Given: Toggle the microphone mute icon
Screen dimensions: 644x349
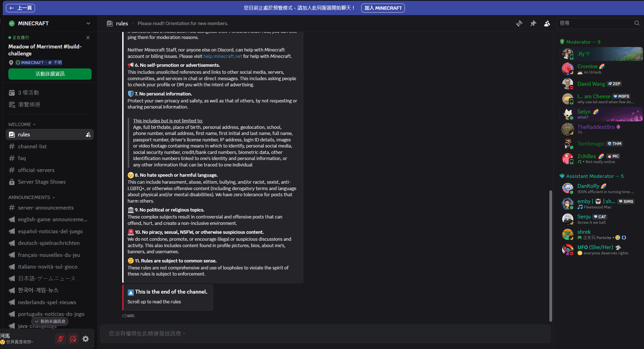Looking at the screenshot, I should click(x=60, y=339).
